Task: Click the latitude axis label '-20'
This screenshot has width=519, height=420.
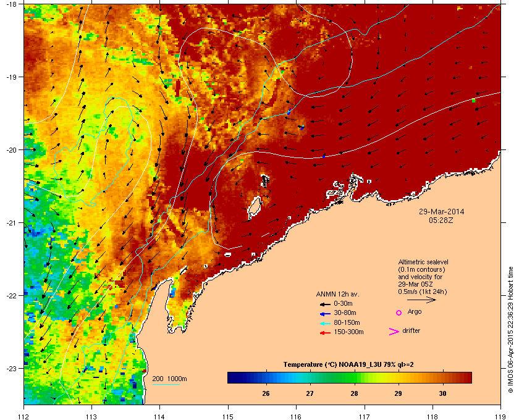Action: (11, 149)
